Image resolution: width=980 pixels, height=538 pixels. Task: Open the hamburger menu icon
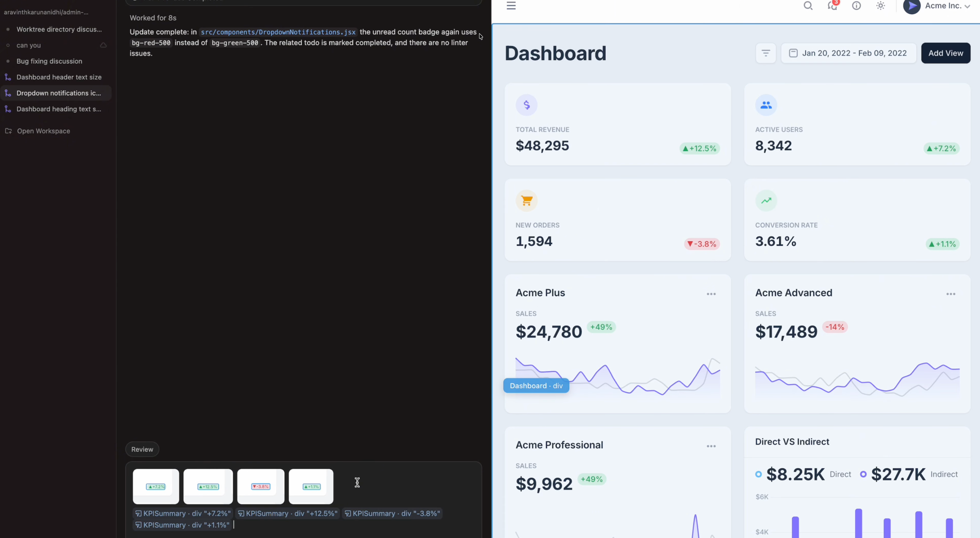[511, 6]
